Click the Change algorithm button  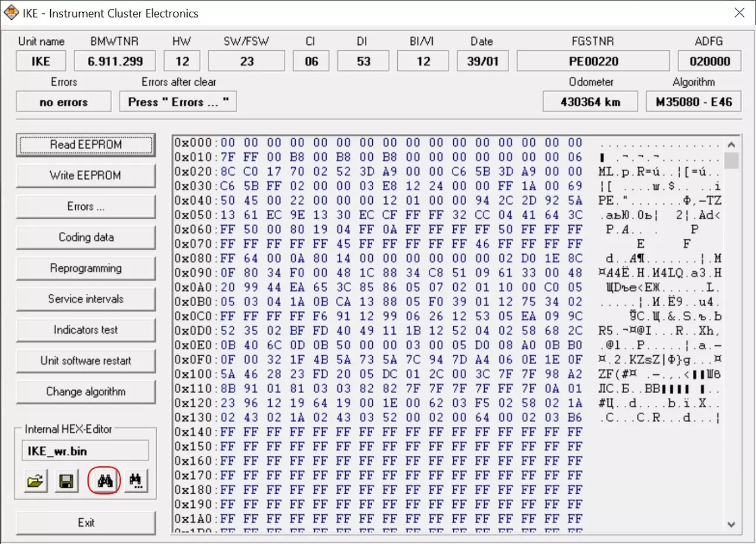click(85, 392)
